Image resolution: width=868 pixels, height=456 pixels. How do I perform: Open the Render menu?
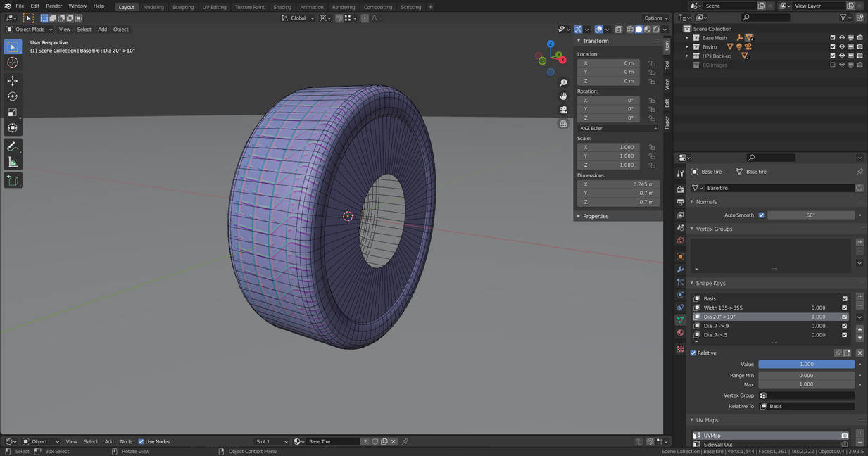tap(54, 6)
